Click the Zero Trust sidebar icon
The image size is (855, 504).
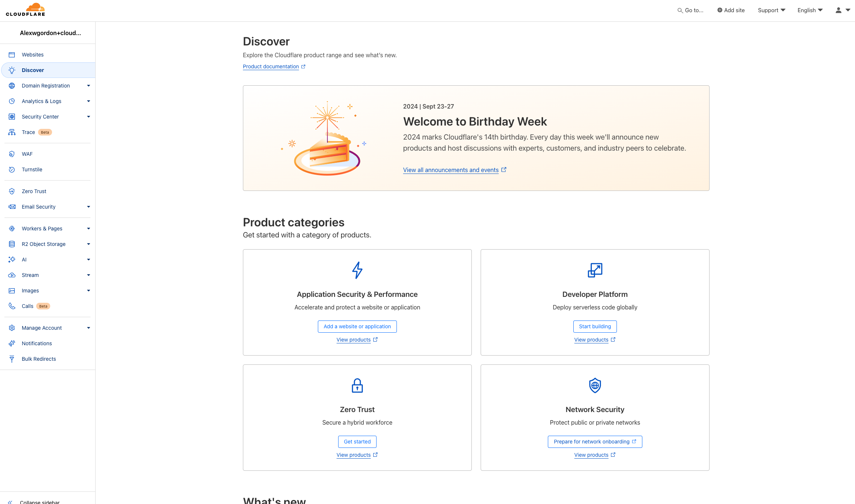pyautogui.click(x=12, y=191)
